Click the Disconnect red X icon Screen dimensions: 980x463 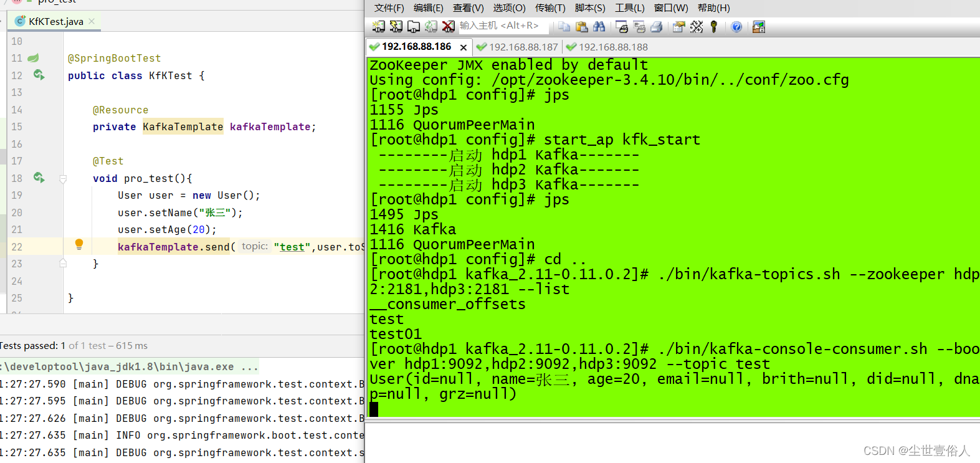448,26
